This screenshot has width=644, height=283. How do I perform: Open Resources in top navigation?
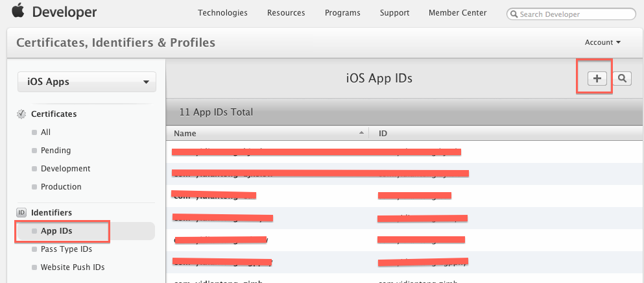click(x=286, y=13)
